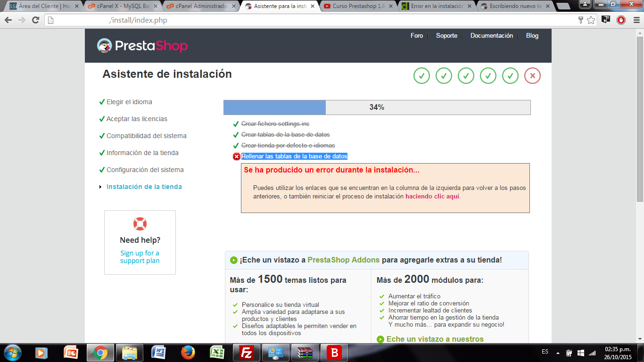The image size is (644, 362).
Task: Click the Crear tablas de la base de datos text
Action: tap(286, 135)
